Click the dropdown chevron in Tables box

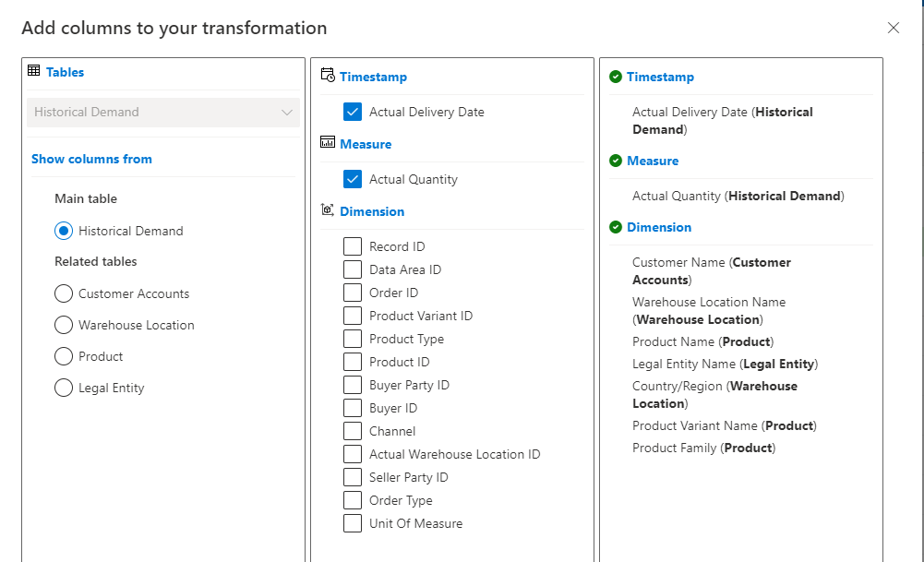point(286,113)
